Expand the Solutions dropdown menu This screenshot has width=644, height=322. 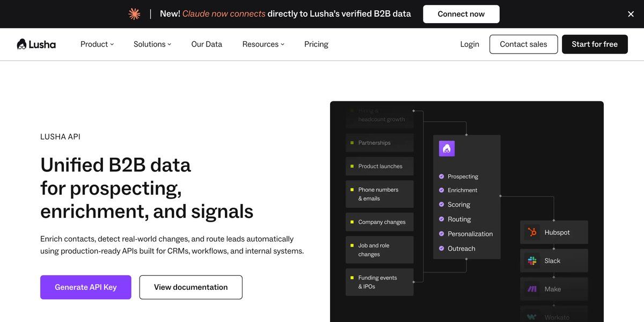click(152, 44)
